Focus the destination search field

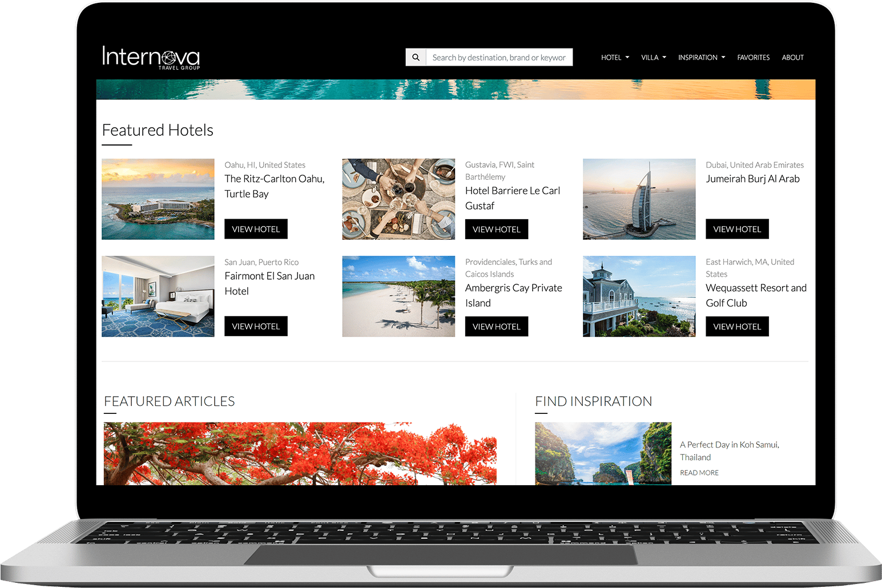point(499,57)
